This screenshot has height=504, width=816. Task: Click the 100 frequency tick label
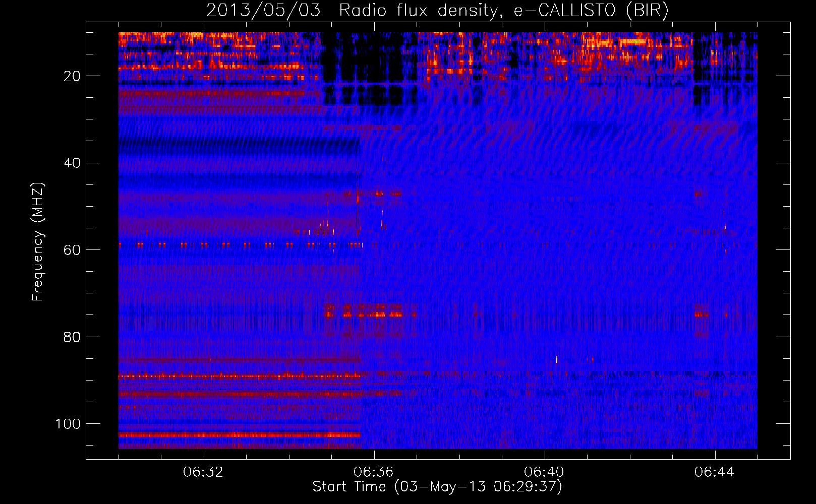coord(68,424)
